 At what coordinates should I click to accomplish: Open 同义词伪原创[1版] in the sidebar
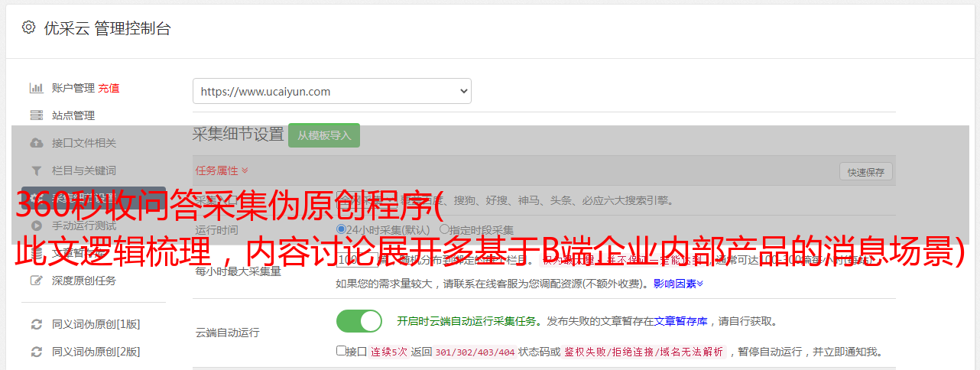click(x=96, y=324)
